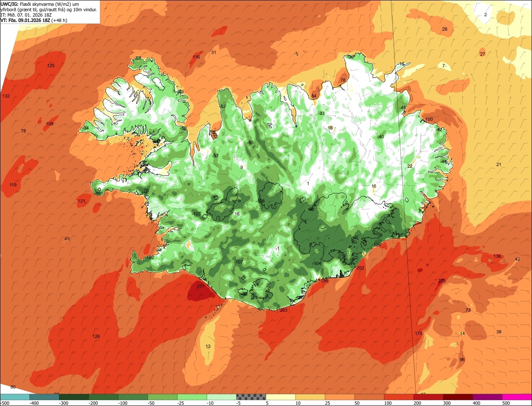532x406 pixels.
Task: Click the -107 value in south Iceland
Action: pyautogui.click(x=238, y=262)
